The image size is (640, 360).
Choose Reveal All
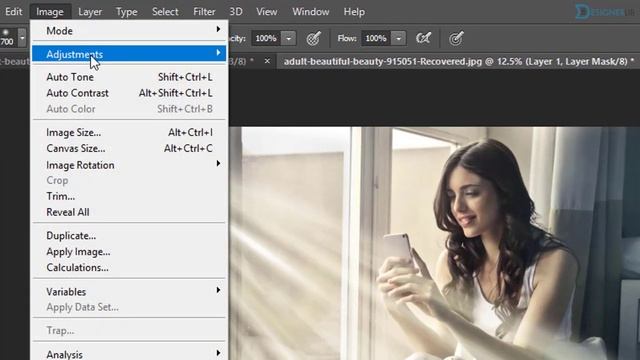(129, 212)
